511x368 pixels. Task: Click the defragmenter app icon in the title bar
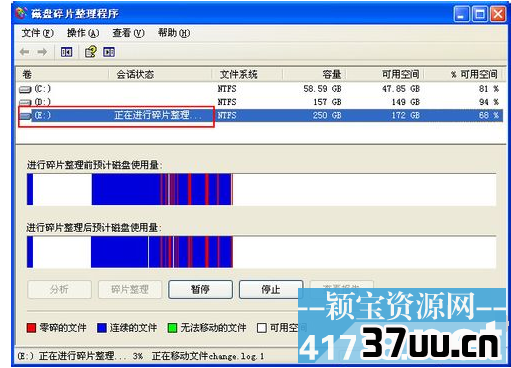[21, 13]
